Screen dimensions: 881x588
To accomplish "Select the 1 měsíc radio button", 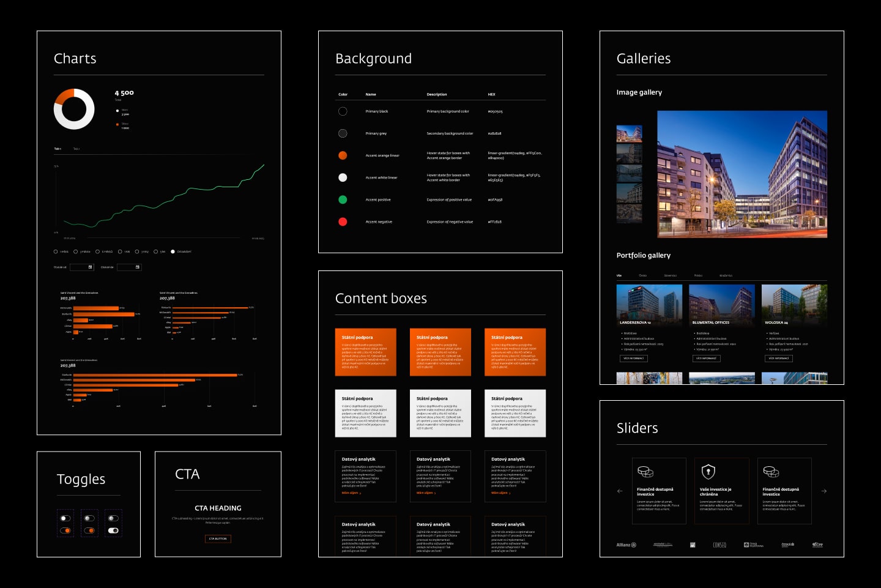I will tap(56, 251).
